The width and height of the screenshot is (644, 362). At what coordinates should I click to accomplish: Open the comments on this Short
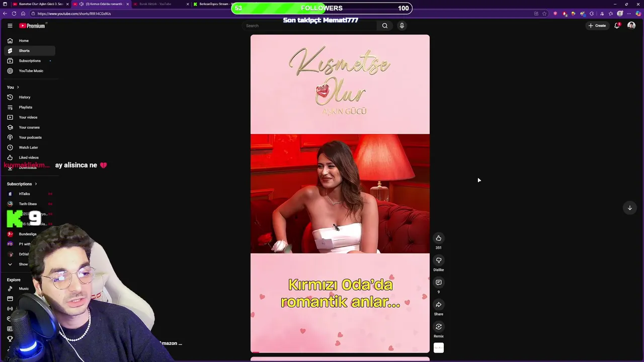tap(439, 283)
